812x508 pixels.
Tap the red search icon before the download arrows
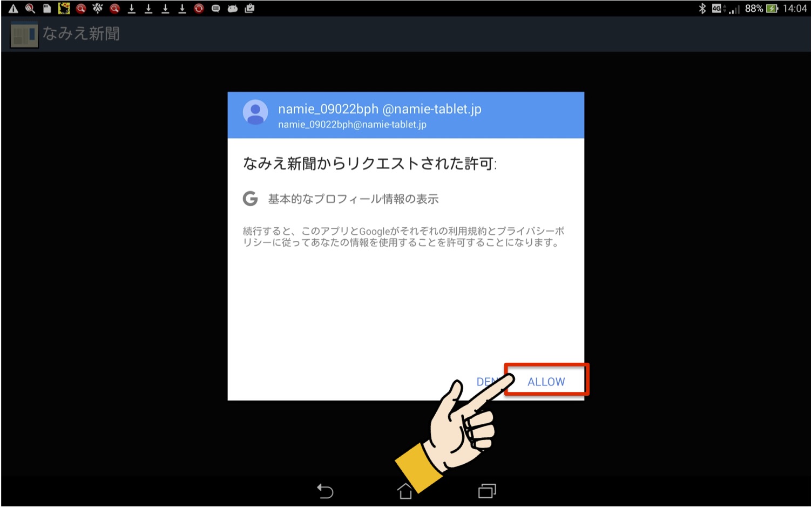click(114, 9)
